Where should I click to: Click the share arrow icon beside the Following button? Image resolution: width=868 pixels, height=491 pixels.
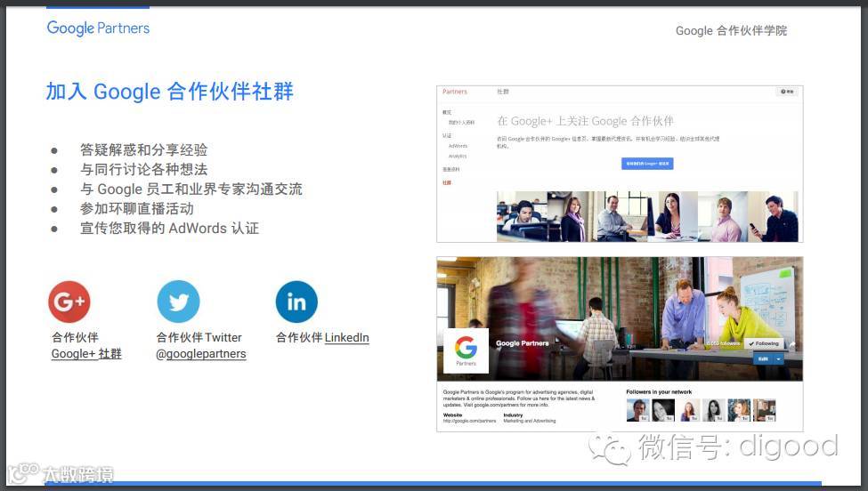[792, 344]
